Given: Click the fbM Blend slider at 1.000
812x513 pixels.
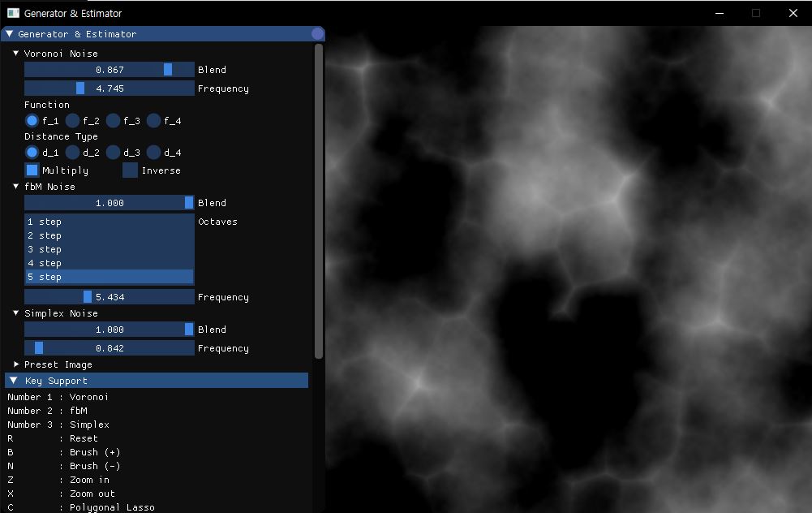Looking at the screenshot, I should tap(110, 203).
